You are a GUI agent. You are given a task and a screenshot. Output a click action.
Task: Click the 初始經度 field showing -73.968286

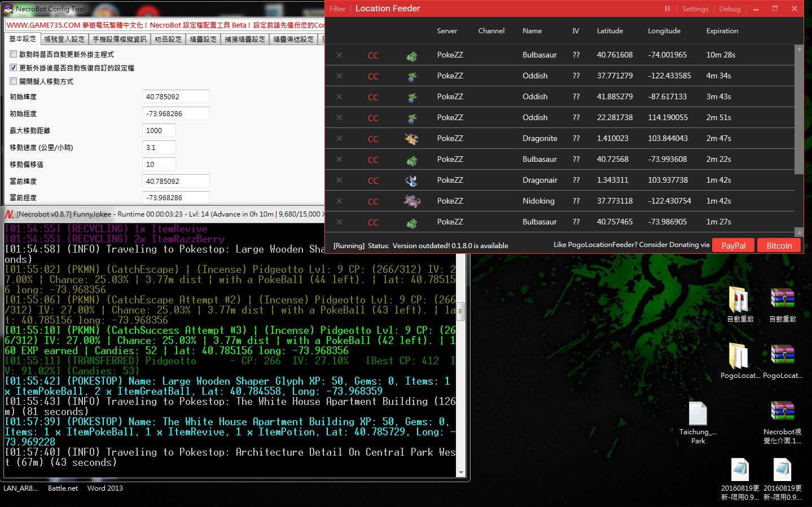(x=175, y=113)
